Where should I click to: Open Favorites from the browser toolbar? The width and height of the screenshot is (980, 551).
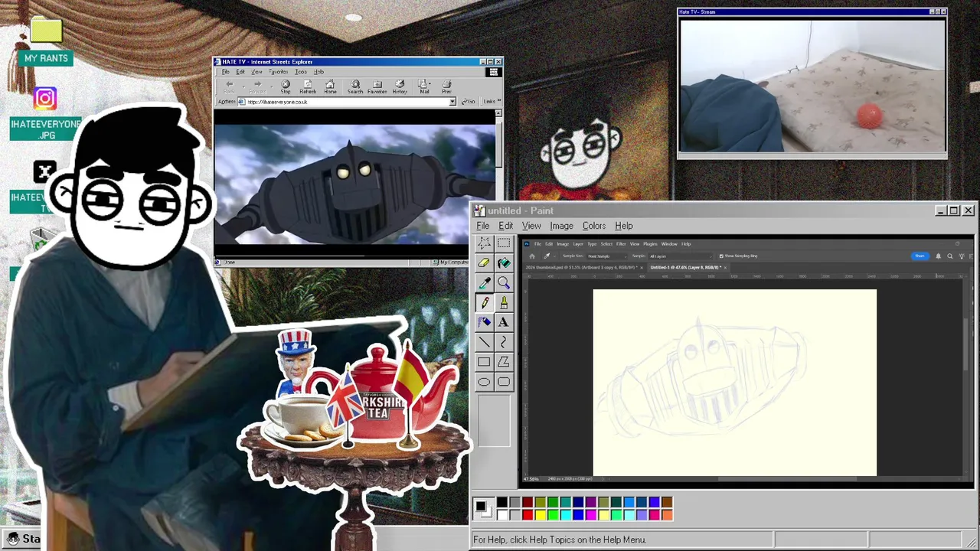(377, 87)
